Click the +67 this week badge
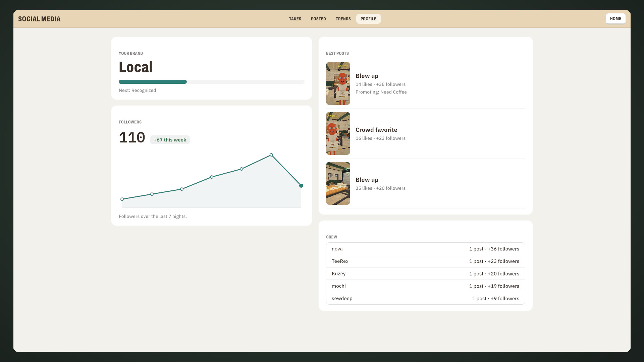The width and height of the screenshot is (644, 362). pyautogui.click(x=170, y=140)
